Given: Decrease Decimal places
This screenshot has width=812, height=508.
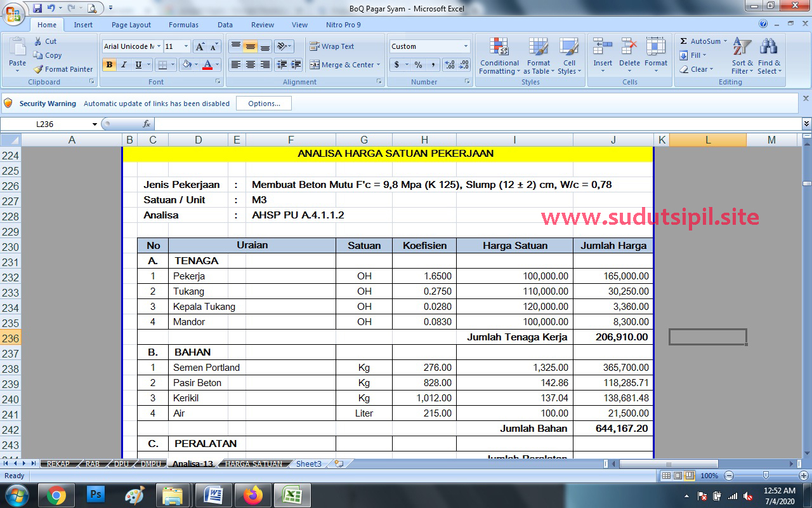Looking at the screenshot, I should pyautogui.click(x=464, y=65).
